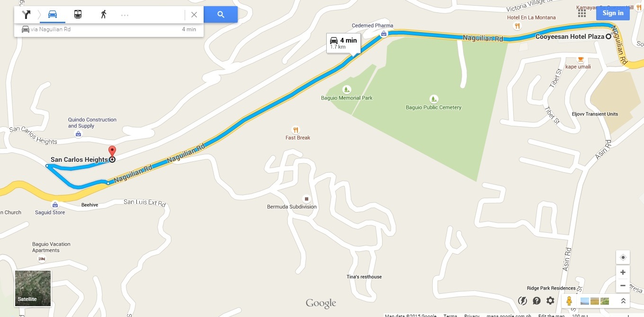Expand route details via Naguilian Rd
The height and width of the screenshot is (317, 644).
109,29
